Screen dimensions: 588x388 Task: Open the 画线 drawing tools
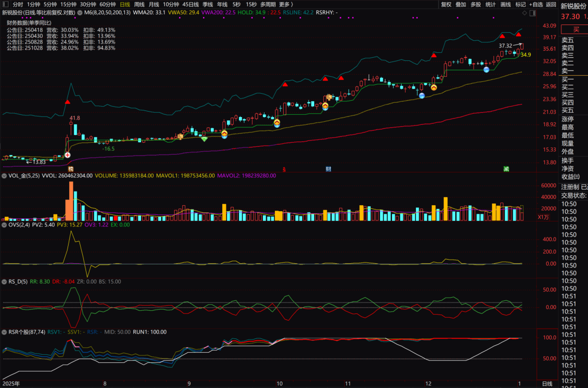(x=505, y=4)
